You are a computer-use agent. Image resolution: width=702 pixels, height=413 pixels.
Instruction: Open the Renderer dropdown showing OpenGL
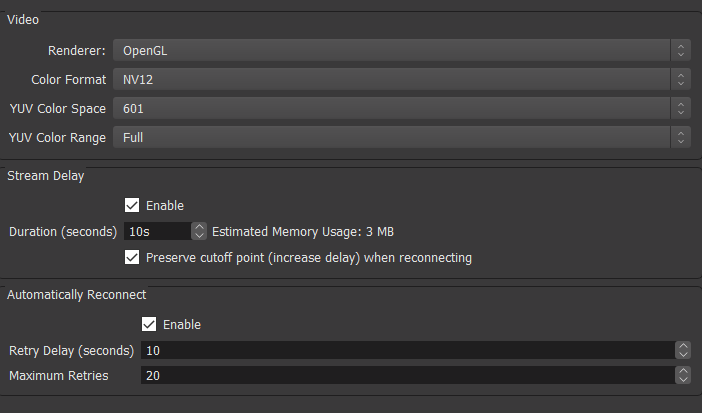(x=402, y=51)
